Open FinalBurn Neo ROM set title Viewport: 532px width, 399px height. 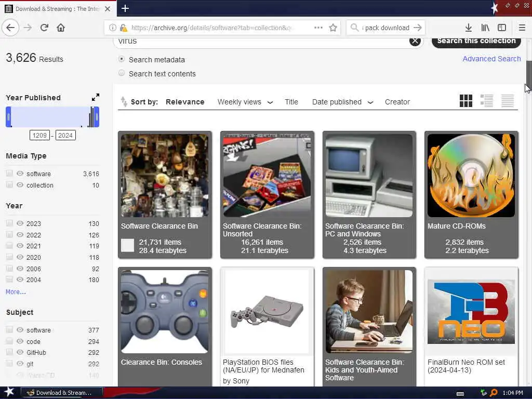[x=466, y=366]
